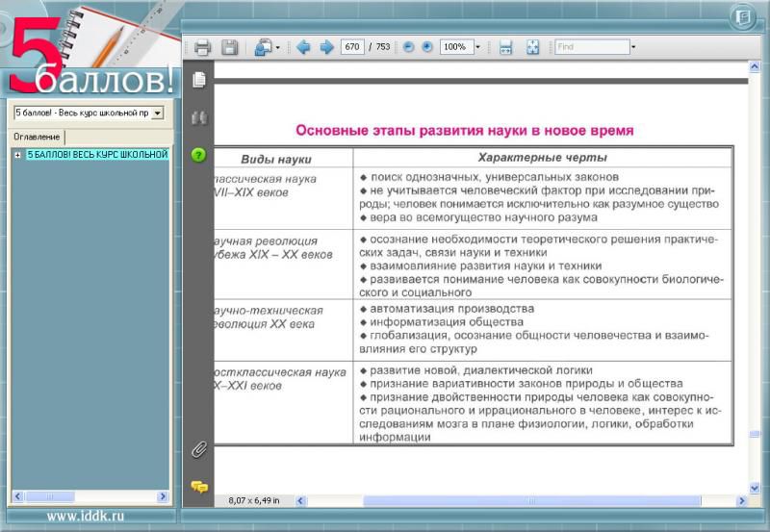Click the zoom out minus button

pyautogui.click(x=409, y=47)
